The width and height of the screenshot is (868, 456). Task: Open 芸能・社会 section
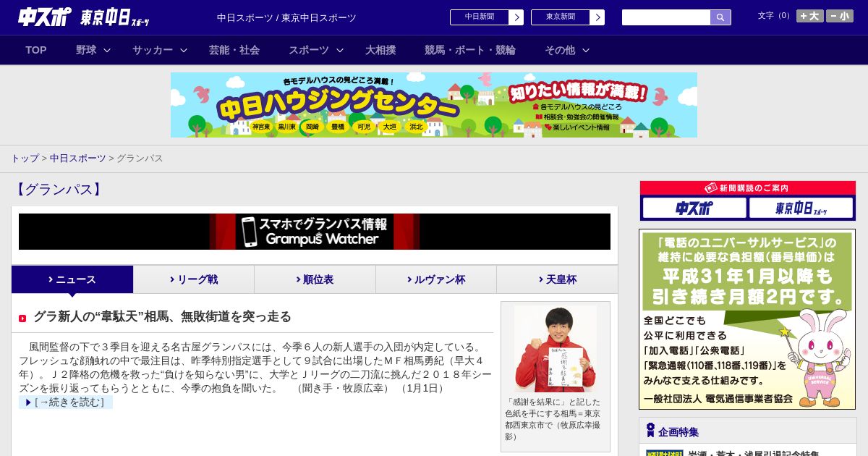tap(234, 50)
